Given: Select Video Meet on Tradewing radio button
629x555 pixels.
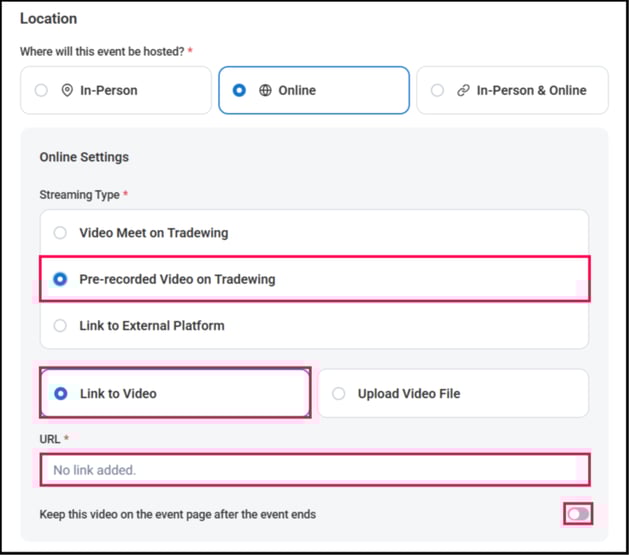Looking at the screenshot, I should coord(60,233).
